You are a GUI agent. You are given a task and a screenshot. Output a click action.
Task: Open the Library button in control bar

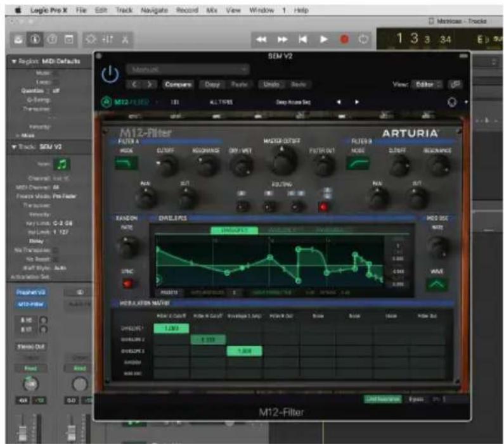(18, 39)
